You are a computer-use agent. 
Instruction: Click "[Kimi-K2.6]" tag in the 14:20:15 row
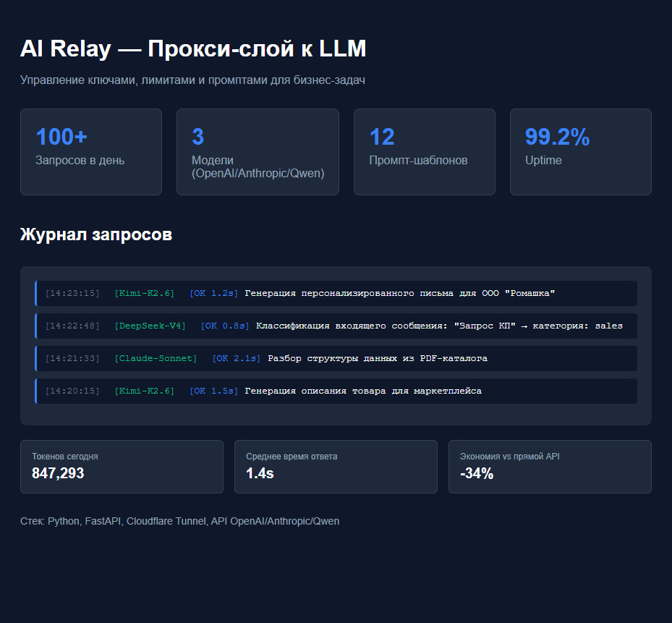pos(145,391)
